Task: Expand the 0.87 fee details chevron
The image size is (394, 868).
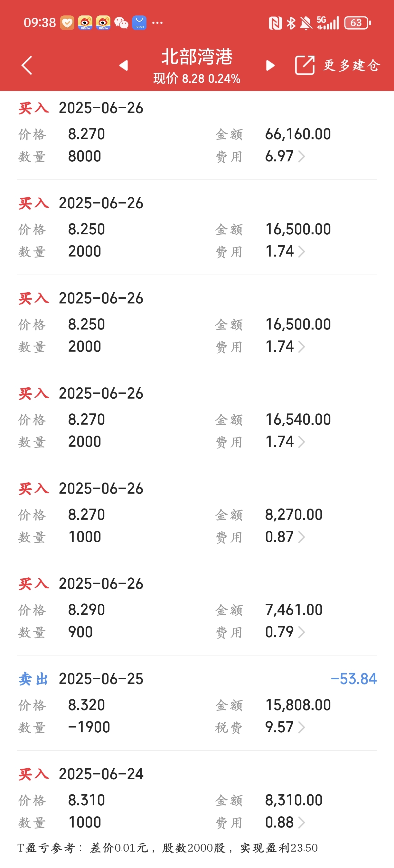Action: pos(302,537)
